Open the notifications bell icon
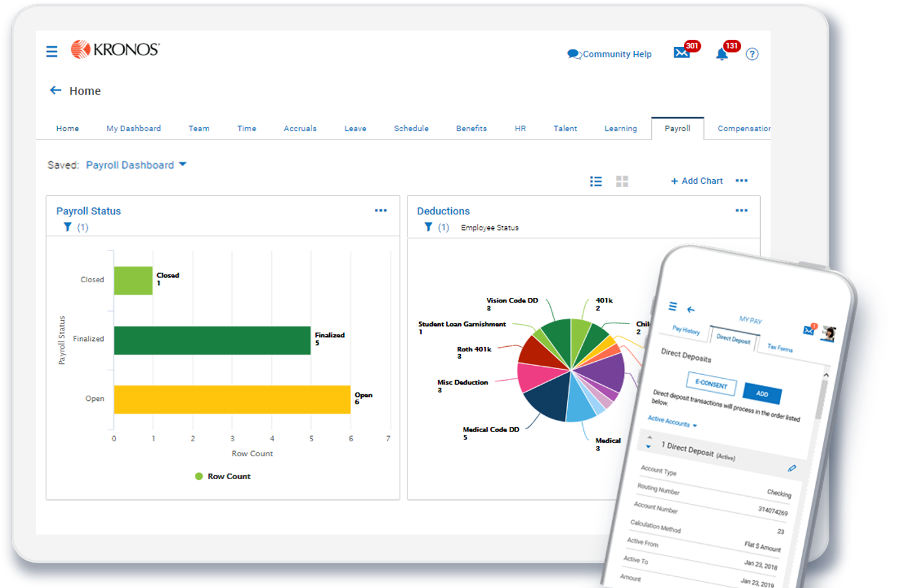Viewport: 897px width, 588px height. pos(722,54)
